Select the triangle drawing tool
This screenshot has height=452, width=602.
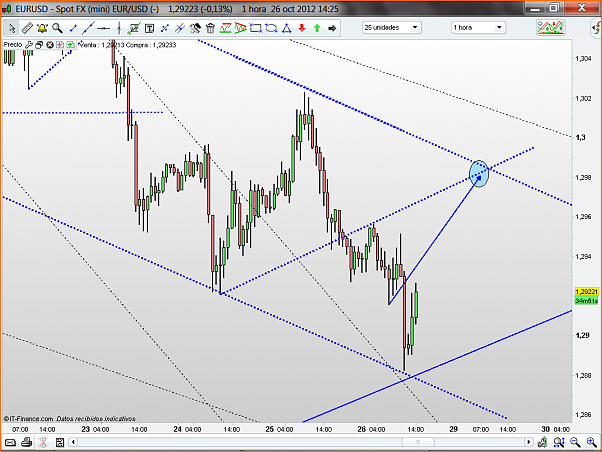pos(286,28)
